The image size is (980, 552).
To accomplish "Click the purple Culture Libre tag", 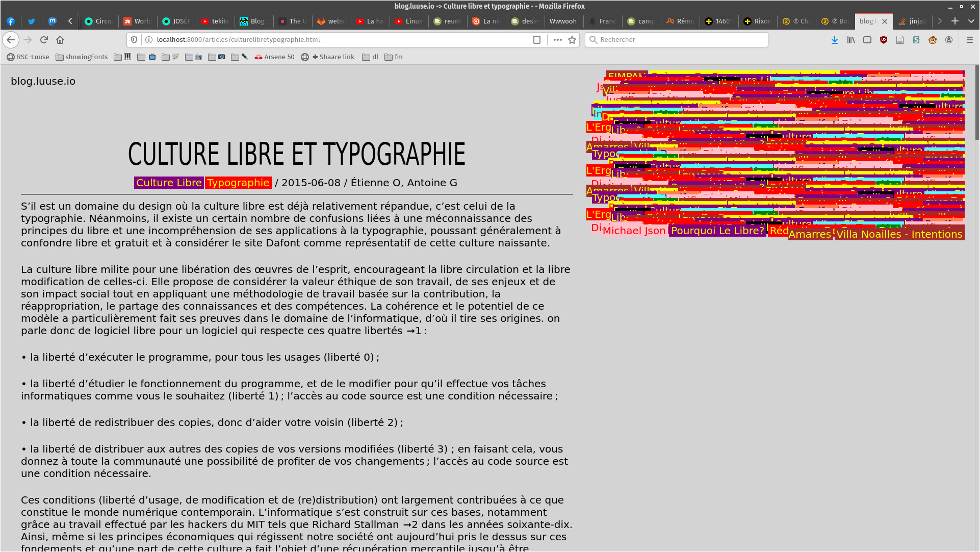I will pos(169,183).
